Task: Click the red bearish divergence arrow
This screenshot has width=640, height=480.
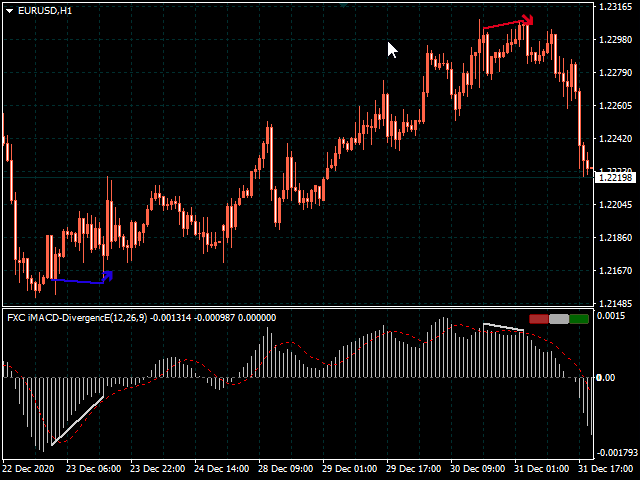Action: [528, 20]
